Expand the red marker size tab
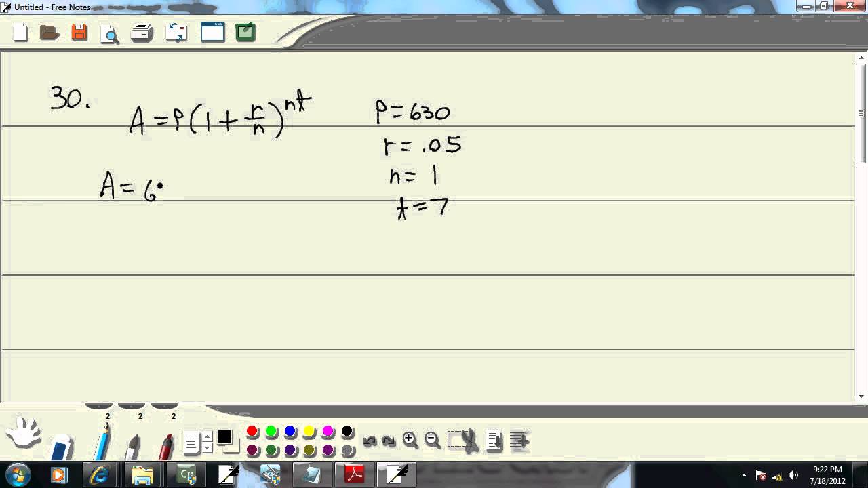 [165, 406]
